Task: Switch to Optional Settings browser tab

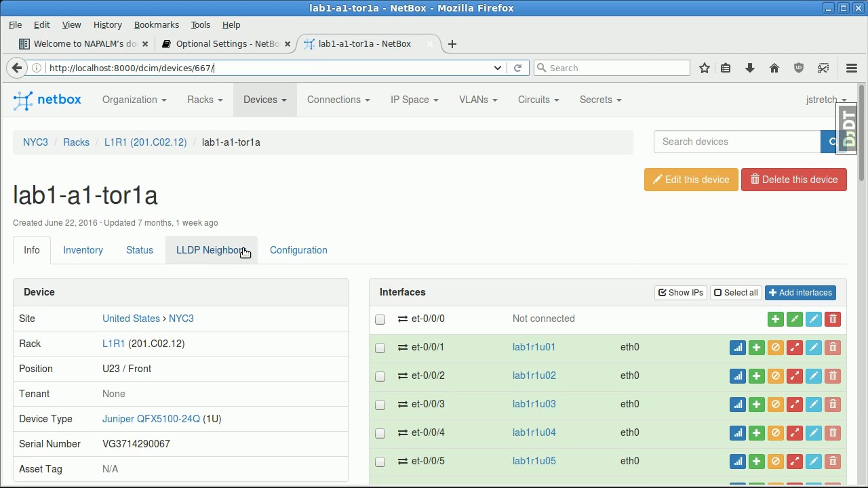Action: [227, 43]
